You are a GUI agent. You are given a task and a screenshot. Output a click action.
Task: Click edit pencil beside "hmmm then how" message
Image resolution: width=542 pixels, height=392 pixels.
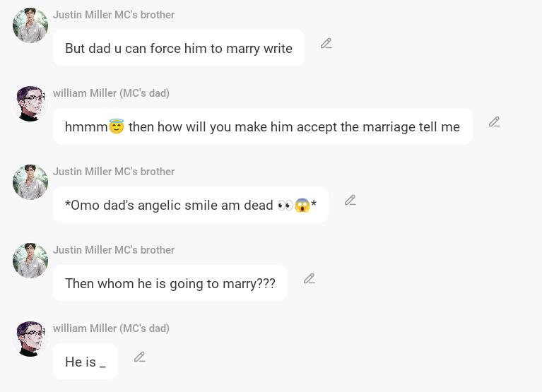tap(494, 122)
